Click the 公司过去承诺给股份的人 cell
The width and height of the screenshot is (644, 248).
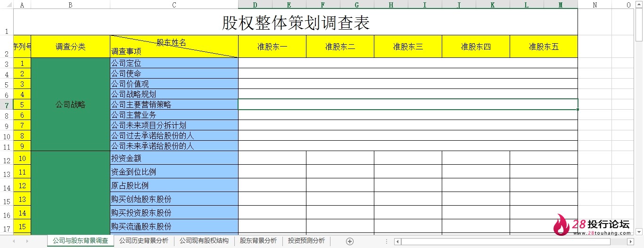[x=174, y=136]
